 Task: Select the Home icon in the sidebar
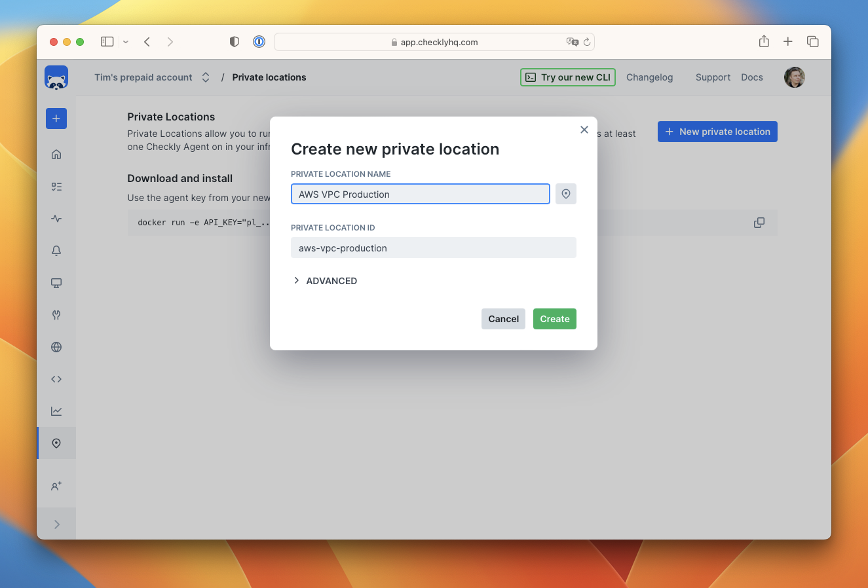(x=56, y=154)
